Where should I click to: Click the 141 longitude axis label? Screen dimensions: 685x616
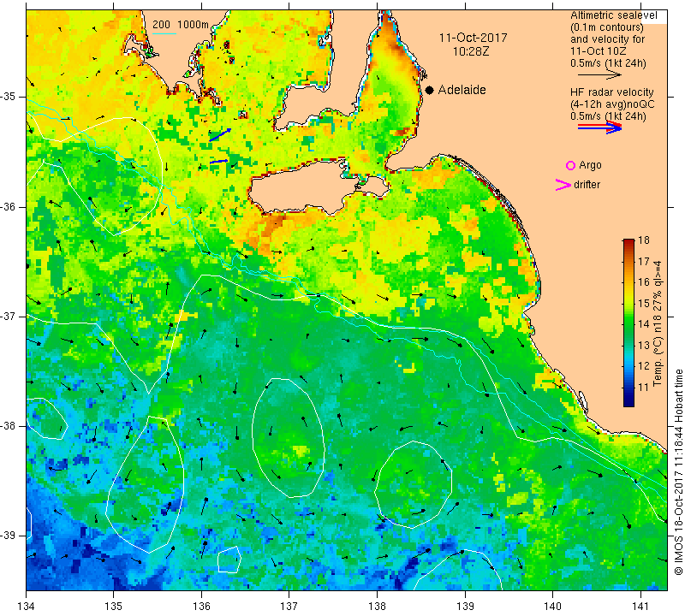coord(640,607)
